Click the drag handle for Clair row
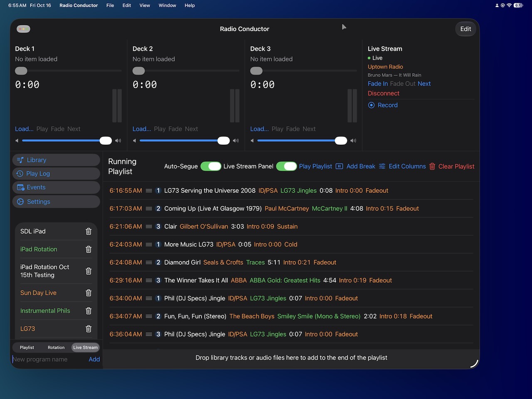Screen dimensions: 532x399 [x=149, y=227]
